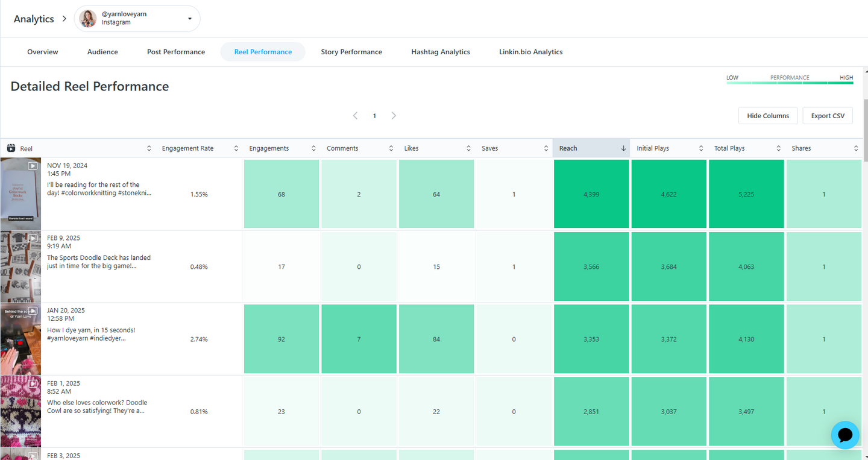
Task: Sort the Shares column with its arrows
Action: pos(856,148)
